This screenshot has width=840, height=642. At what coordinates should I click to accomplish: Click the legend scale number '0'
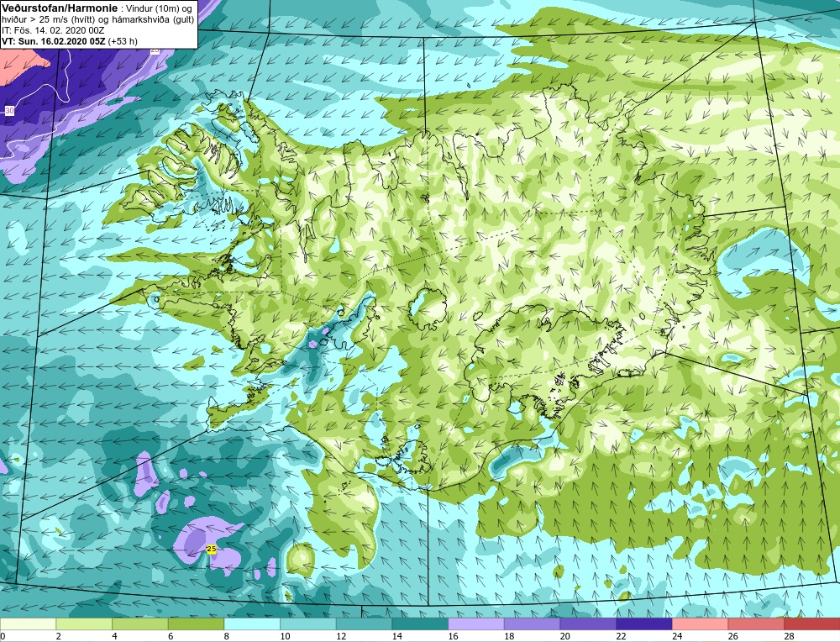pyautogui.click(x=3, y=636)
